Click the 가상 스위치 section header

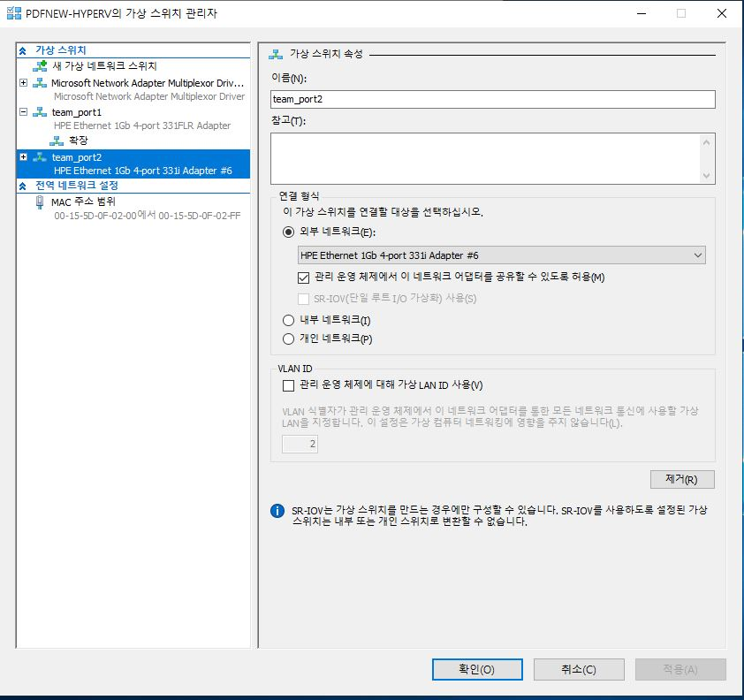click(61, 50)
